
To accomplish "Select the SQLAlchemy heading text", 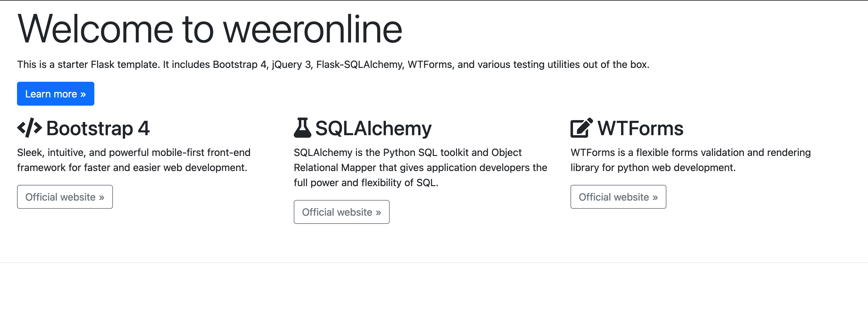I will pyautogui.click(x=373, y=128).
